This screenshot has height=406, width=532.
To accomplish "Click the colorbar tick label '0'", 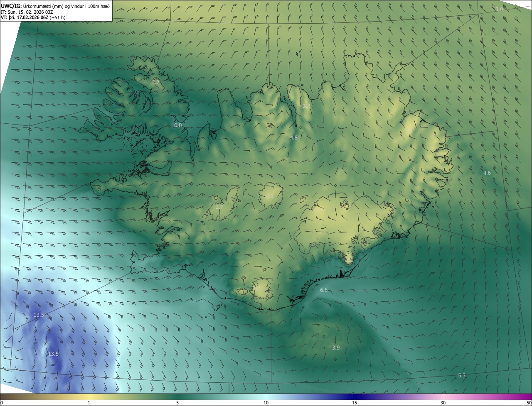I will click(2, 403).
